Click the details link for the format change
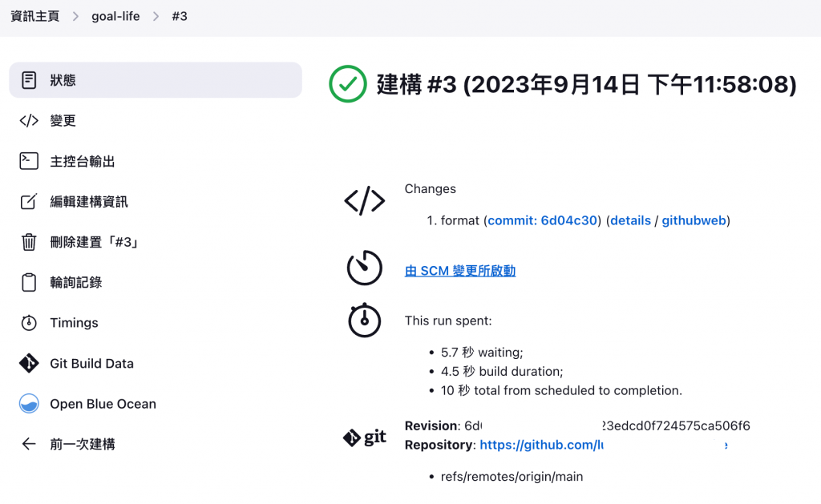The height and width of the screenshot is (504, 821). click(630, 220)
